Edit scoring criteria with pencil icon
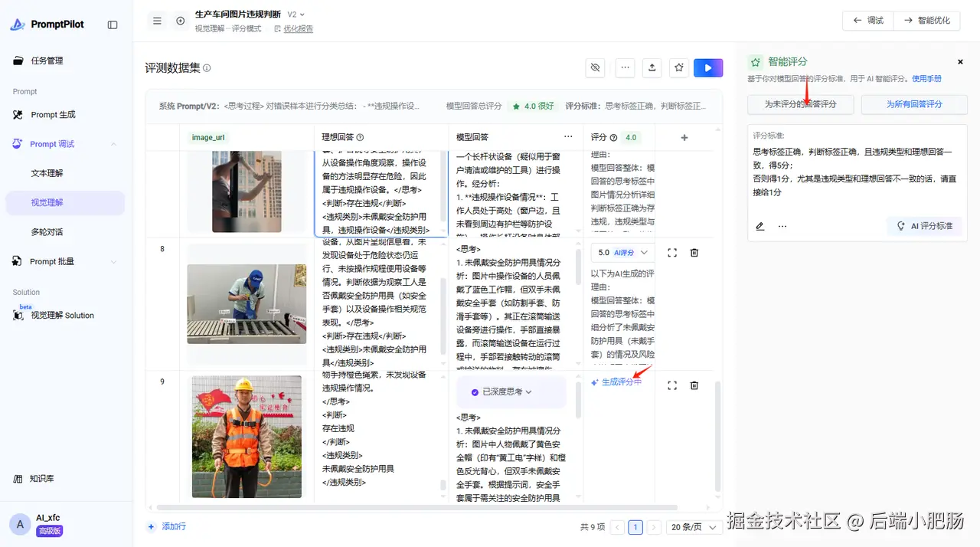The image size is (980, 547). point(760,226)
